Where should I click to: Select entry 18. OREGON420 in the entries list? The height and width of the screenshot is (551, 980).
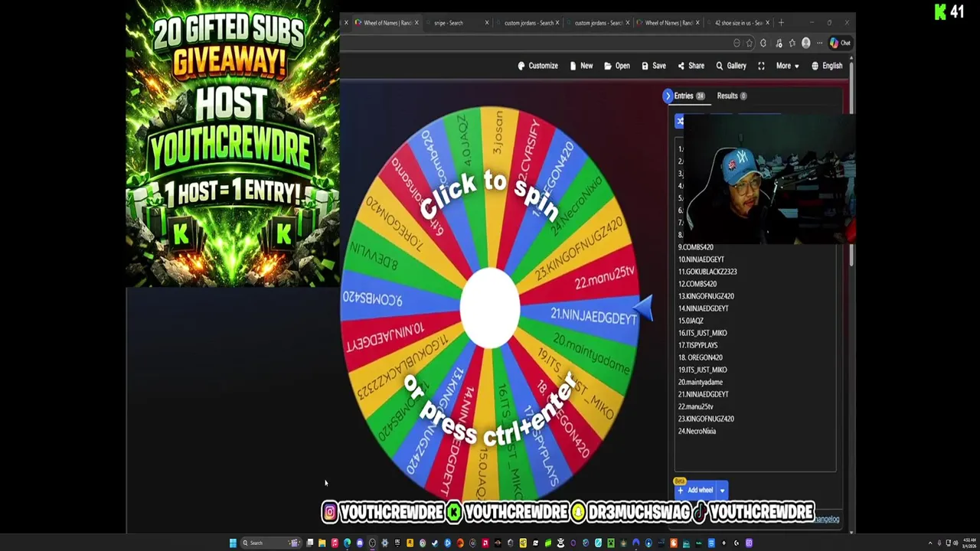pos(700,357)
